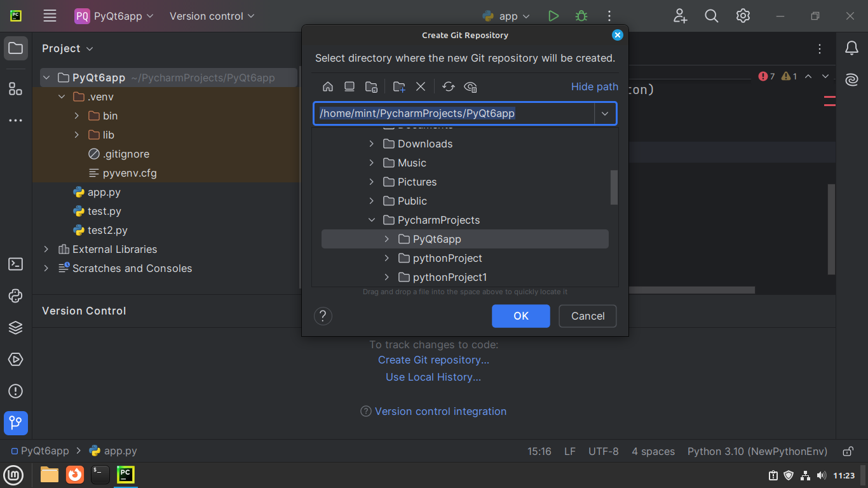This screenshot has width=868, height=488.
Task: Open the Problems tool window
Action: coord(16,391)
